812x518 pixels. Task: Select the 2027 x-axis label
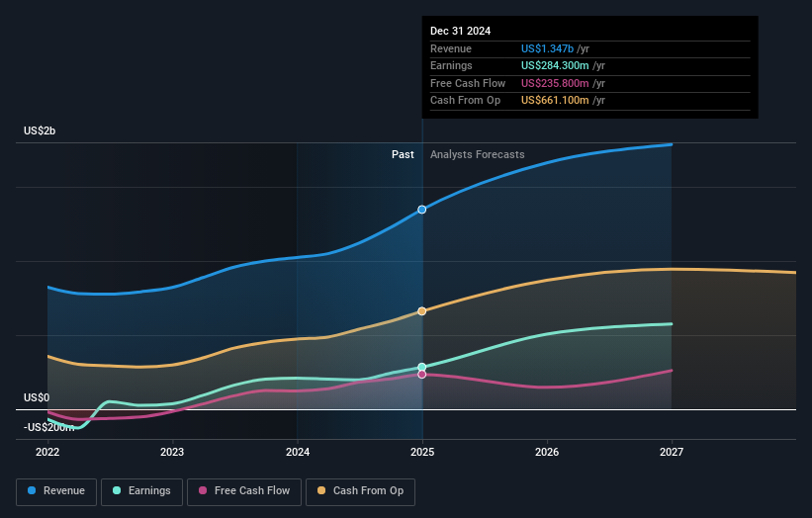[672, 452]
